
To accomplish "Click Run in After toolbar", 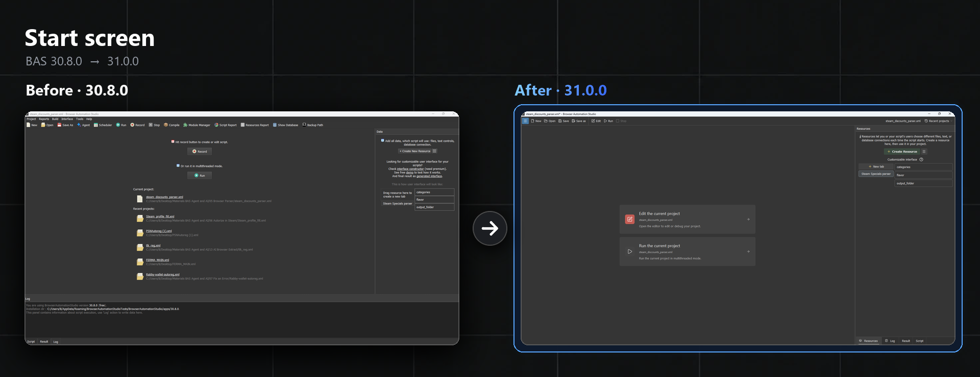I will (x=608, y=121).
